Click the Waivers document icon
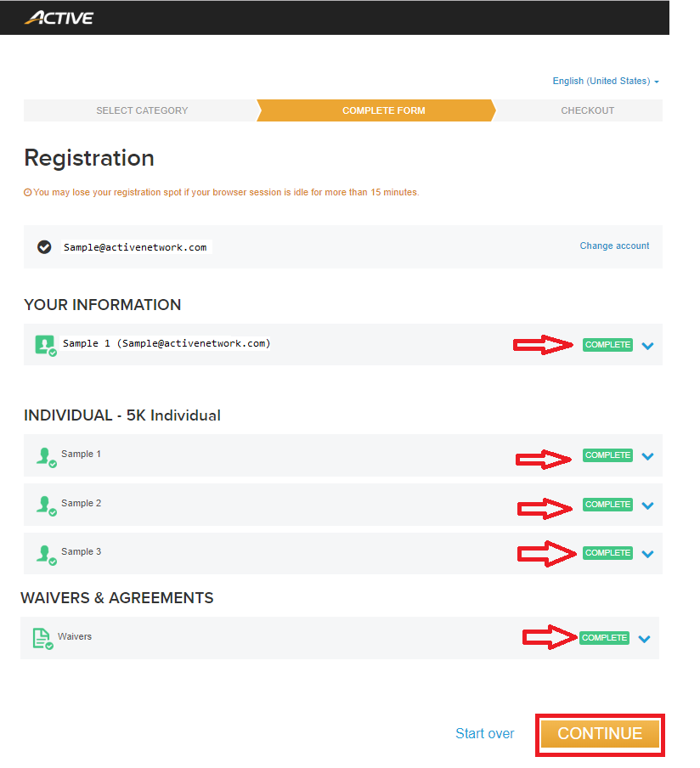 point(42,639)
